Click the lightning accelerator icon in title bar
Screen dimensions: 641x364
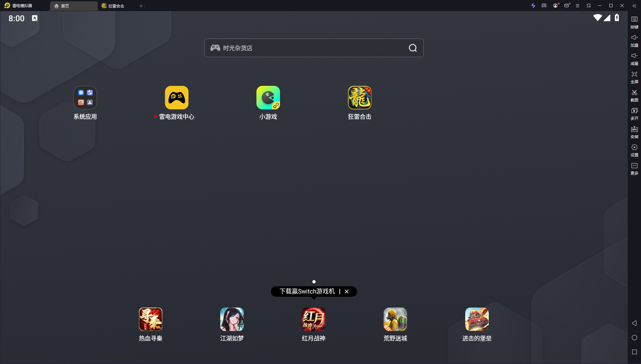tap(533, 6)
